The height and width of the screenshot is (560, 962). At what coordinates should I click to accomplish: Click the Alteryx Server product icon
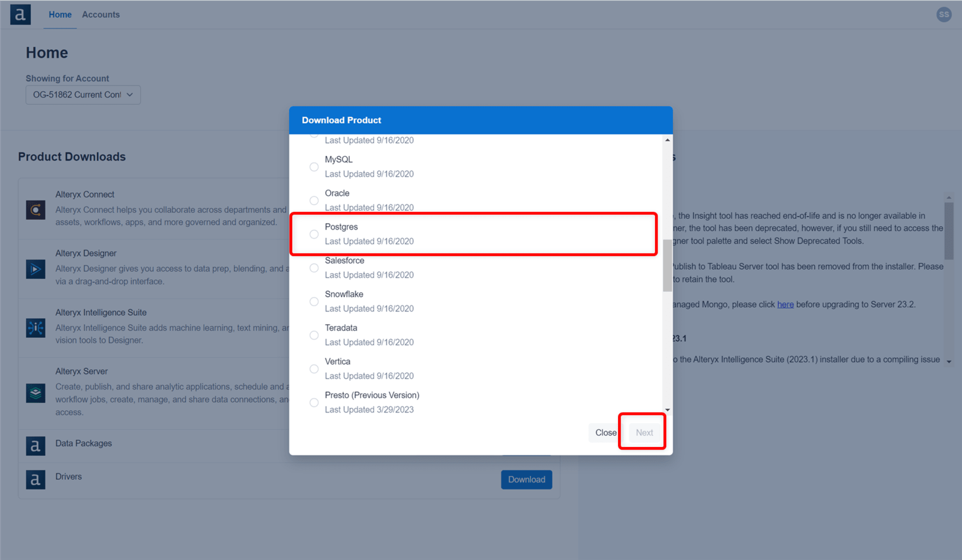click(x=36, y=393)
